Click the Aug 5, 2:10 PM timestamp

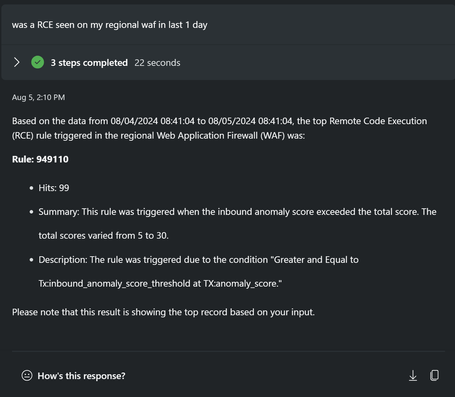coord(39,97)
